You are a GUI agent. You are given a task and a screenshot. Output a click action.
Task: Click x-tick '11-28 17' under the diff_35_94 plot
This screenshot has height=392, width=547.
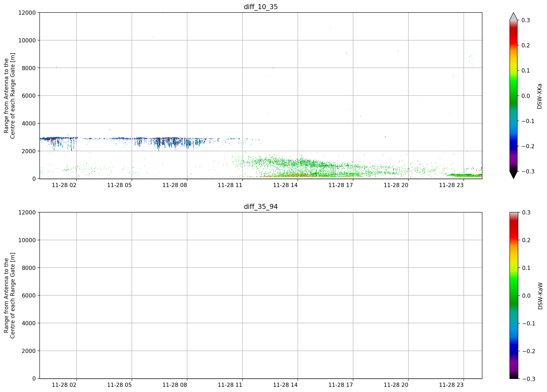[x=341, y=385]
